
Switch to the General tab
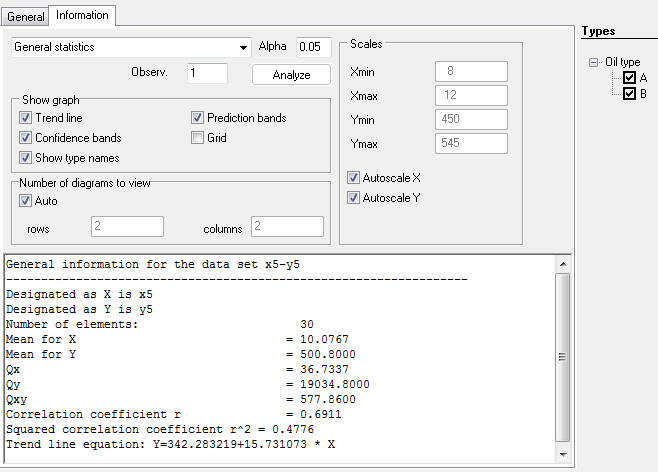25,17
